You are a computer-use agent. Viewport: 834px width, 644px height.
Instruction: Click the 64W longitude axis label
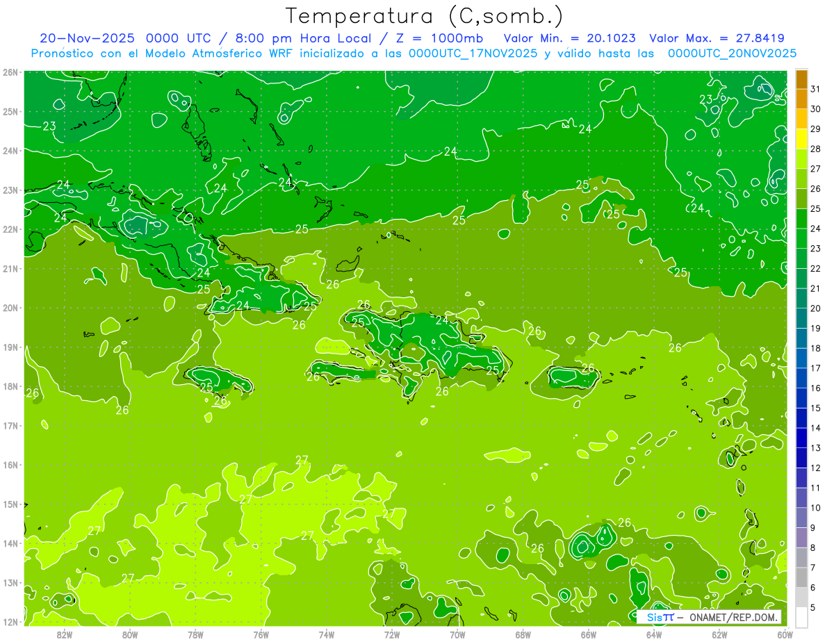(654, 634)
